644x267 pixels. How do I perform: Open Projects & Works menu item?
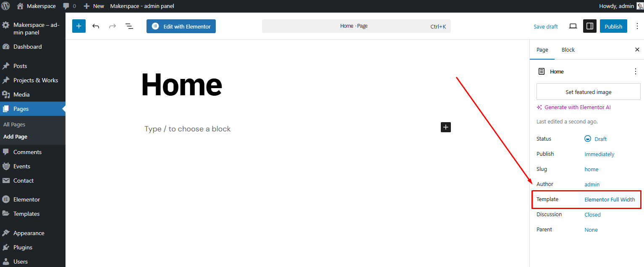(36, 80)
